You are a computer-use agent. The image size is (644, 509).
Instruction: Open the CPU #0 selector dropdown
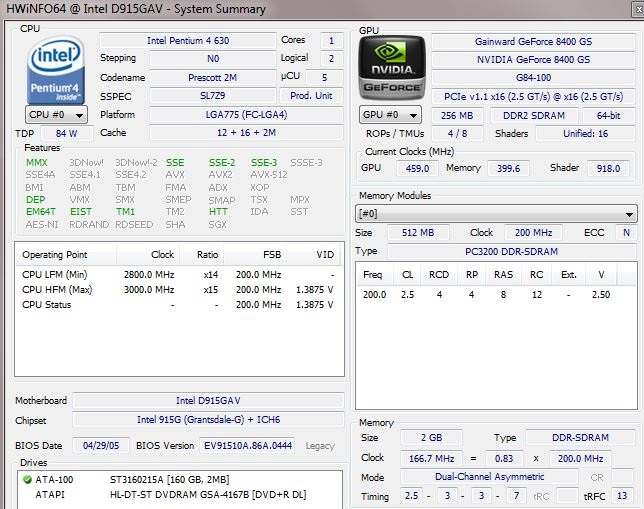(x=56, y=115)
